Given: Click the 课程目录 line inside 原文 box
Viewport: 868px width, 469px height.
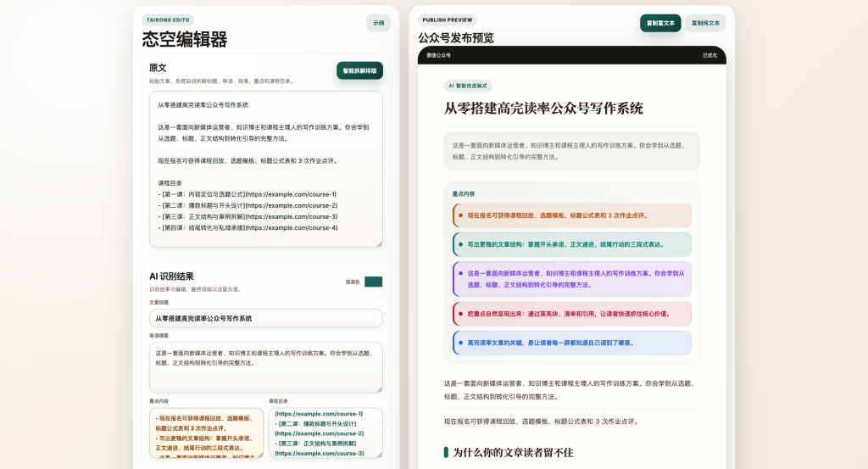Looking at the screenshot, I should click(x=170, y=183).
